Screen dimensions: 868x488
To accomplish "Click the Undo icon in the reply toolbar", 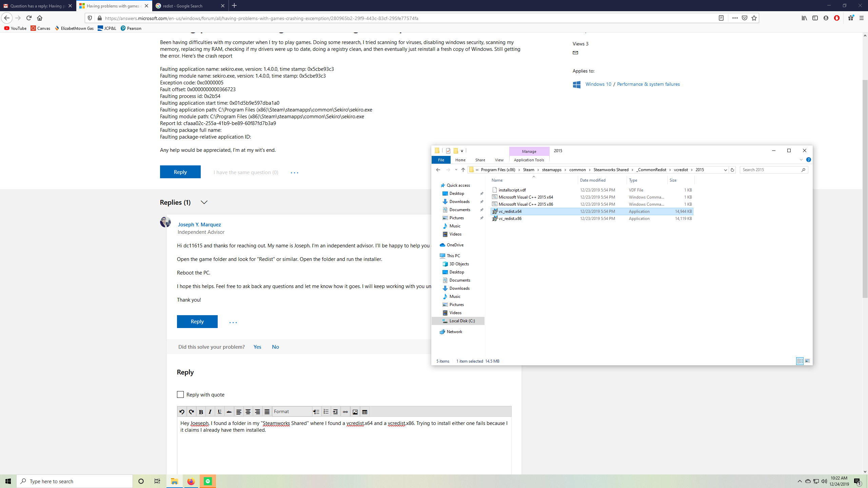I will pyautogui.click(x=182, y=411).
